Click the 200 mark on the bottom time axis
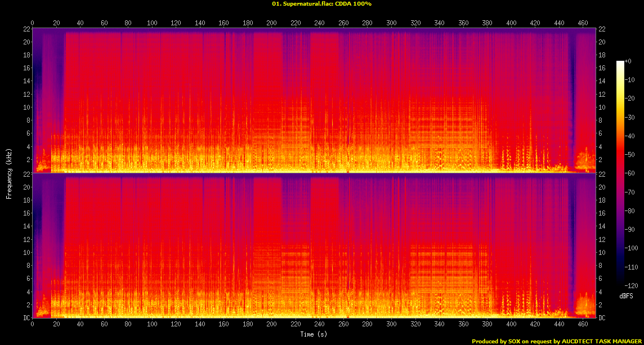The width and height of the screenshot is (644, 345). point(272,325)
